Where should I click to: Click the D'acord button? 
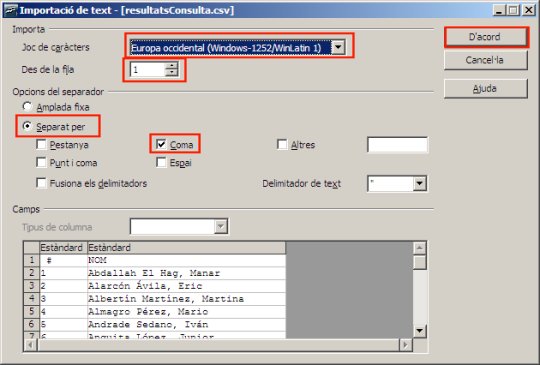click(x=486, y=37)
